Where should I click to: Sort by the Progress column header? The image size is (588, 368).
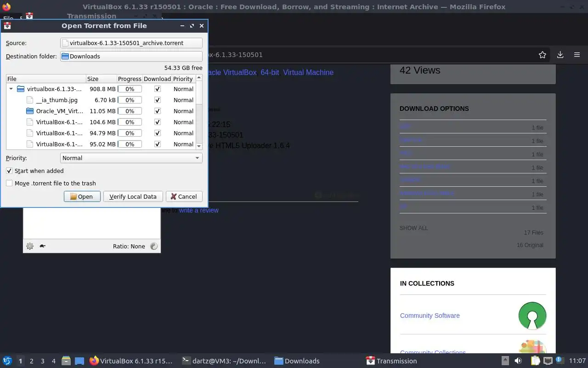click(130, 79)
